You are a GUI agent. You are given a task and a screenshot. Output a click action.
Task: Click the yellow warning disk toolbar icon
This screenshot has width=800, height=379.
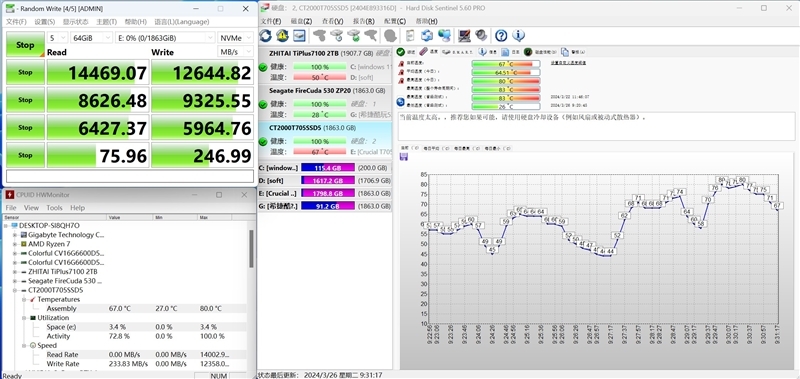[282, 35]
